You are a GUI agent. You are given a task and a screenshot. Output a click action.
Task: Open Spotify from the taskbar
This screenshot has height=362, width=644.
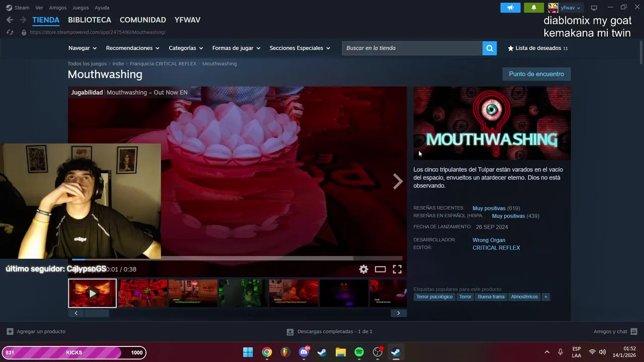tap(359, 352)
